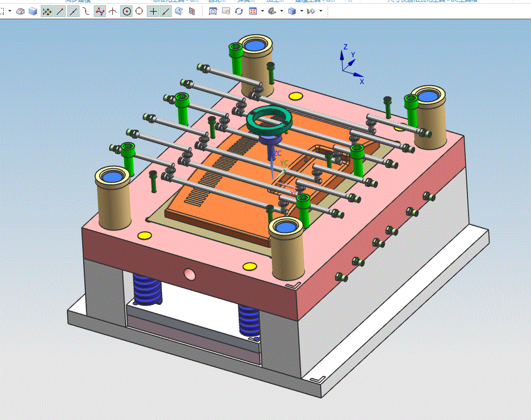Click the section clipping icon with green arrow
The width and height of the screenshot is (531, 420).
(x=311, y=12)
